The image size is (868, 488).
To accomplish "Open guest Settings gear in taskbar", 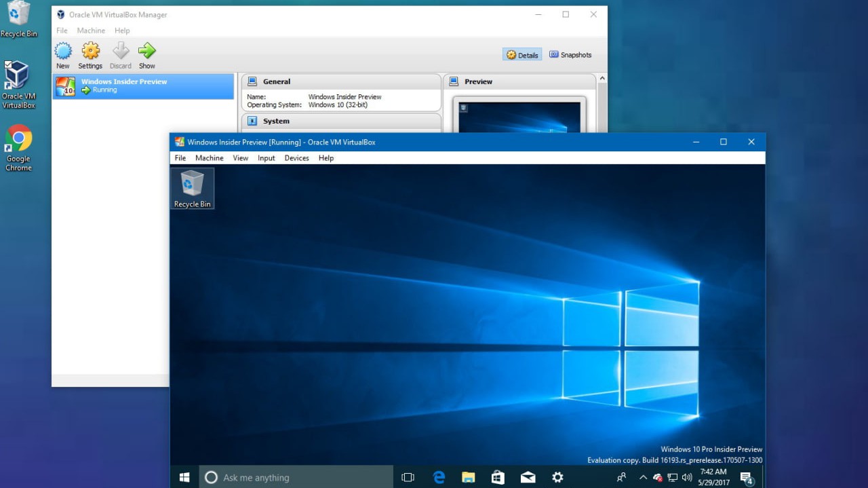I will pyautogui.click(x=557, y=477).
